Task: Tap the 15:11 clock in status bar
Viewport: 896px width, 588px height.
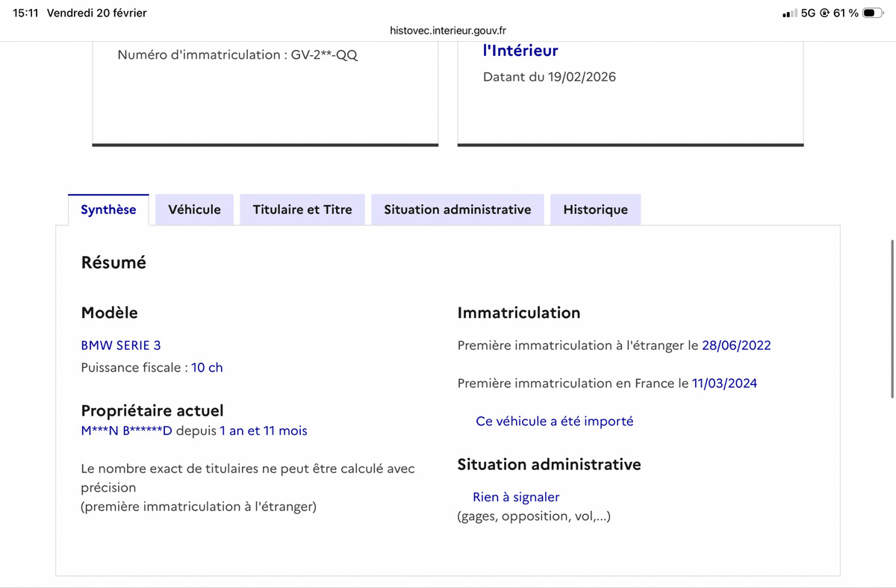Action: click(26, 13)
